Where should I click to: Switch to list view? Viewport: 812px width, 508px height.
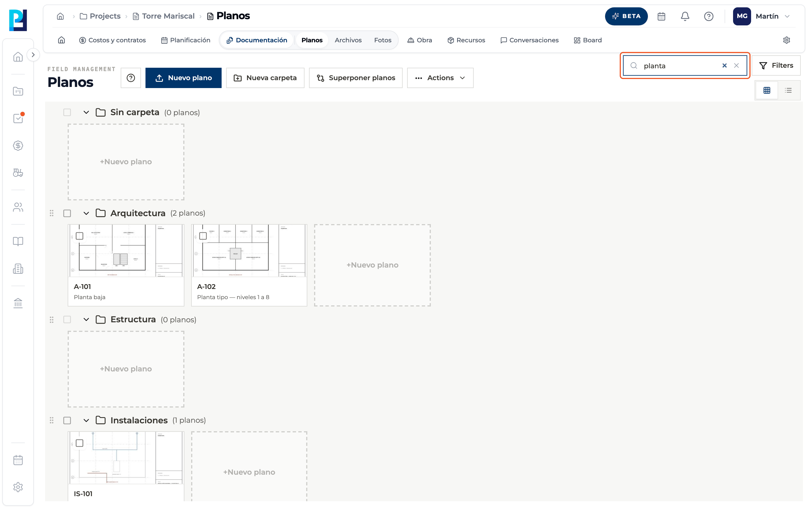click(x=788, y=90)
